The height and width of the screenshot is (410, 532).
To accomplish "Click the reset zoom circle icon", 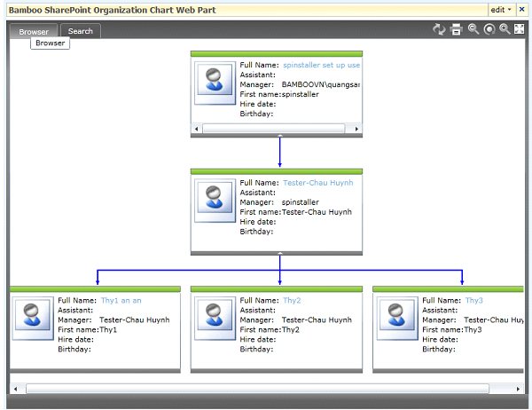I will point(489,29).
